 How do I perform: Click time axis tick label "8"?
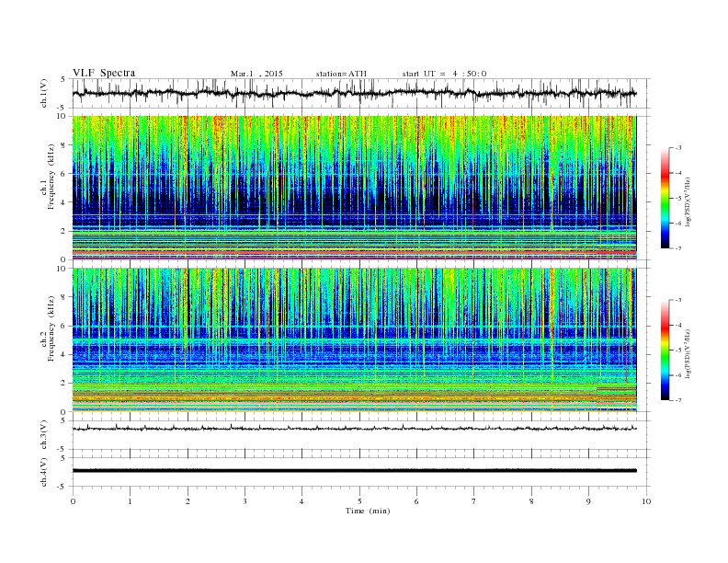point(531,501)
